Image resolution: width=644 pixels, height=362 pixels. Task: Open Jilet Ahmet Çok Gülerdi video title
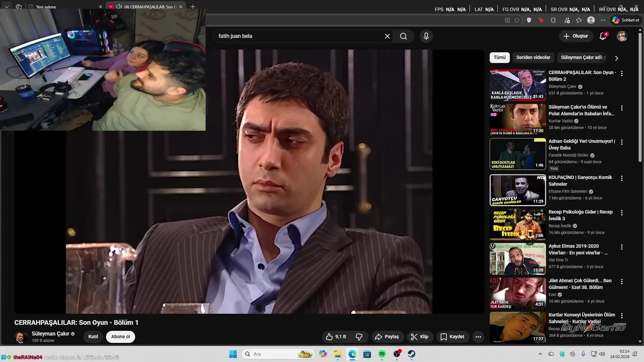coord(580,284)
